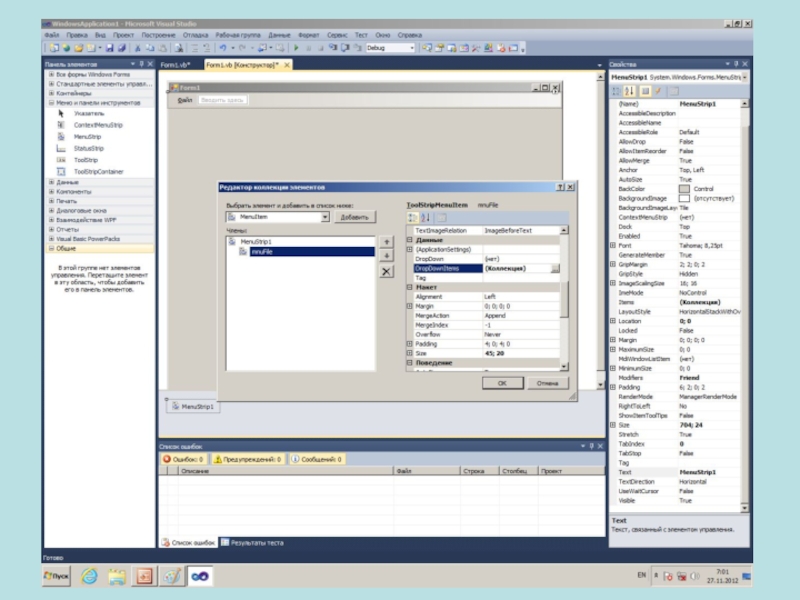Switch to the Form1.vb tab
This screenshot has width=800, height=600.
pyautogui.click(x=175, y=64)
